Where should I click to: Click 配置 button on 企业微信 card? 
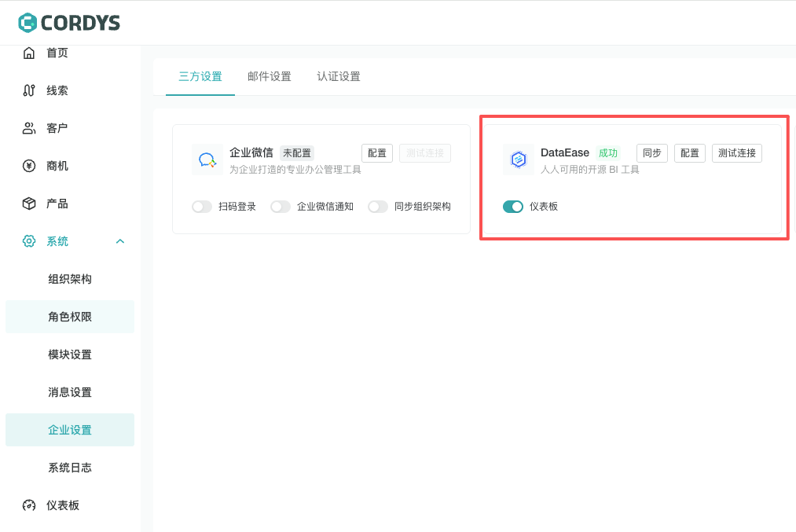(x=377, y=153)
